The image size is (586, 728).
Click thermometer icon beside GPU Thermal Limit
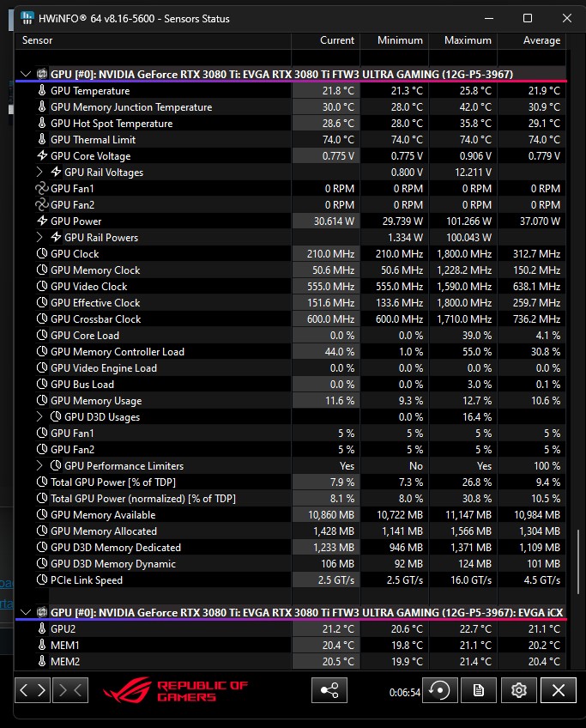pos(42,139)
